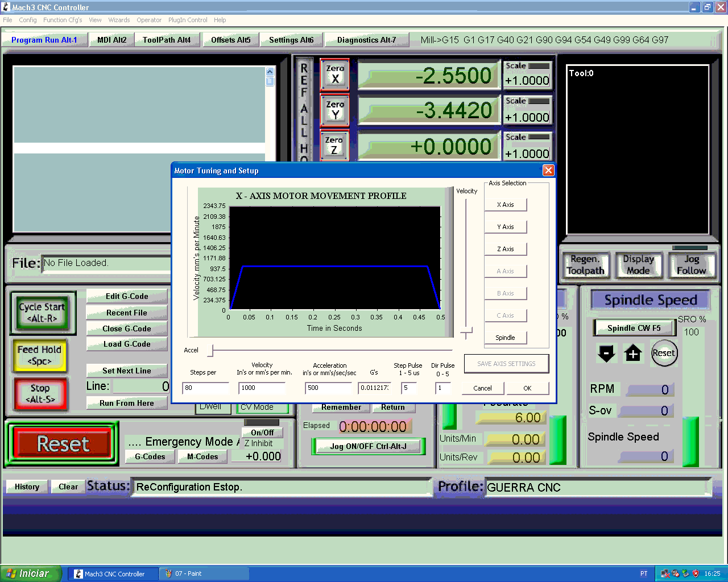Click the spindle speed increase plus icon

coord(633,354)
